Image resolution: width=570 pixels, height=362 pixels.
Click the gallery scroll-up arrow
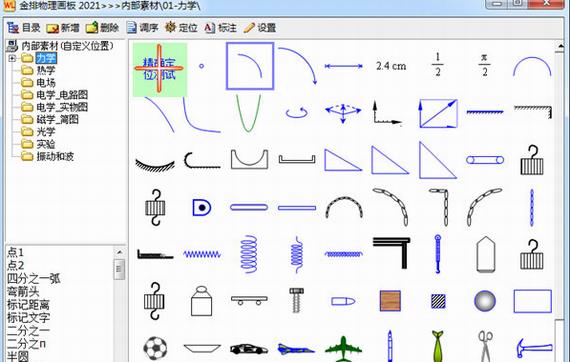(x=560, y=46)
